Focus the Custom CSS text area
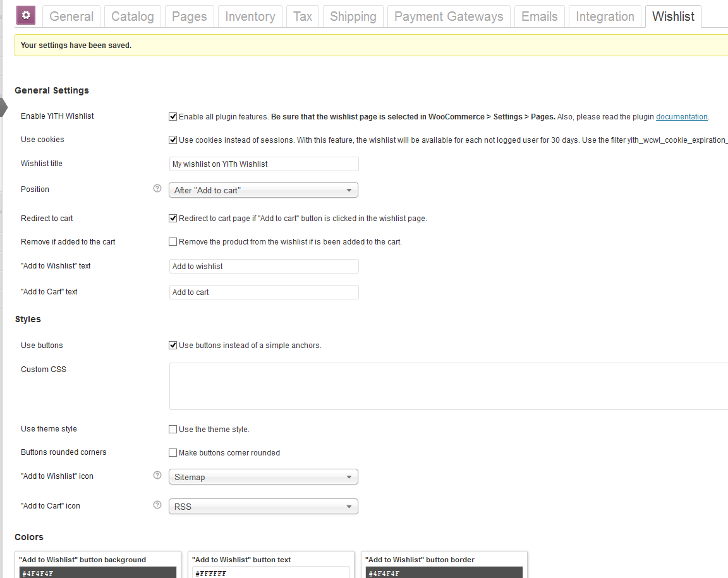Screen dimensions: 728x578 (x=447, y=386)
